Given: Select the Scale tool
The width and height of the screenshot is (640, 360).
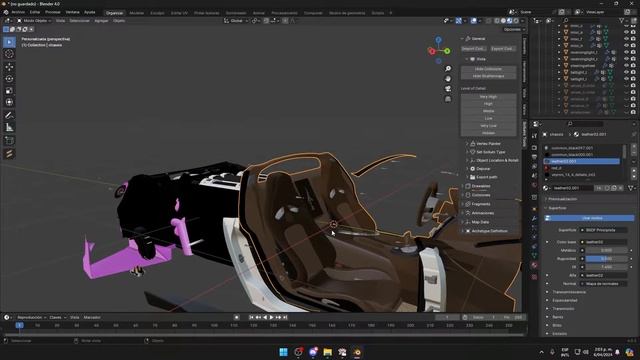Looking at the screenshot, I should [x=9, y=90].
